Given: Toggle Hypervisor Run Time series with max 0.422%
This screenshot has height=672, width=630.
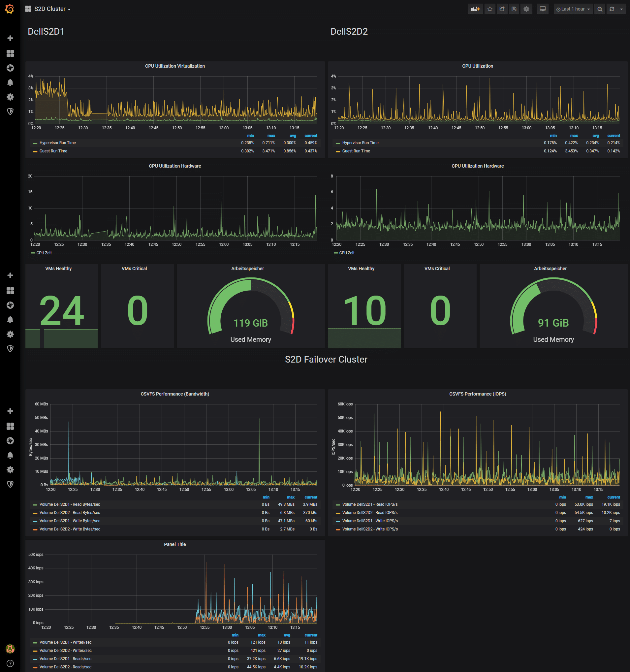Looking at the screenshot, I should click(360, 143).
